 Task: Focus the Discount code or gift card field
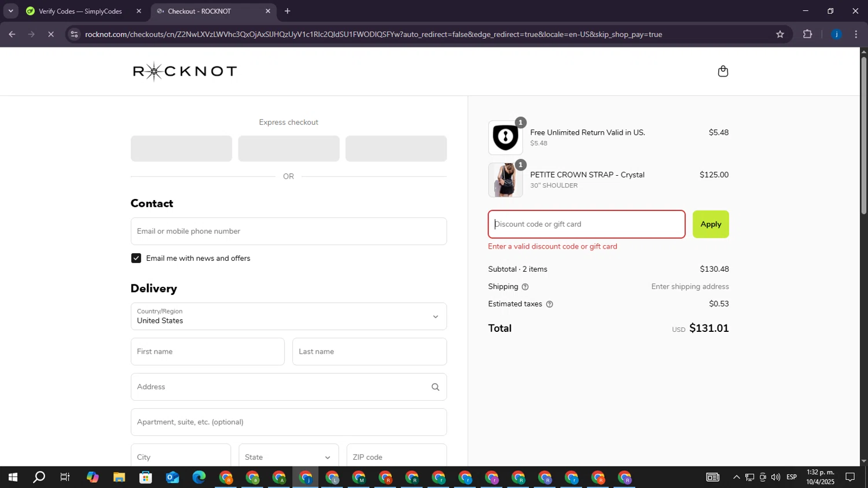pos(587,224)
